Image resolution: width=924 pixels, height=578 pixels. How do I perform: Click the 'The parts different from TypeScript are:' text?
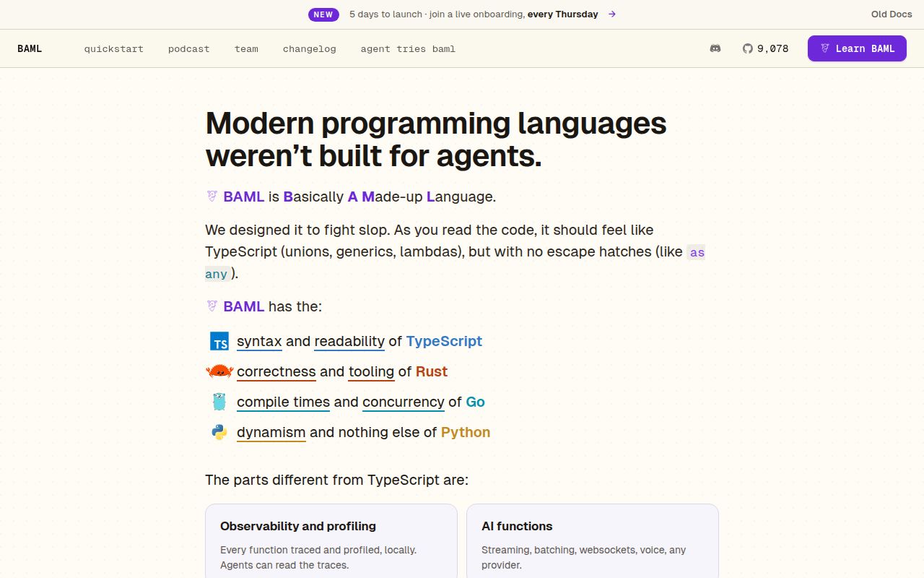[x=337, y=480]
